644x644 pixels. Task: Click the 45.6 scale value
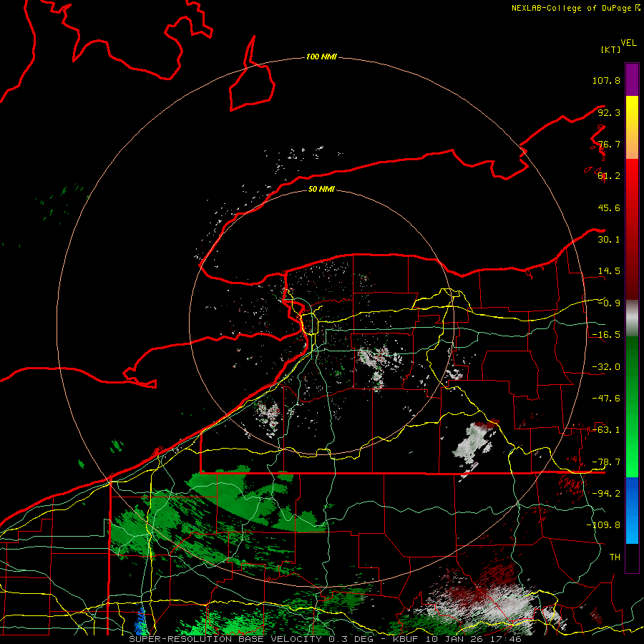[609, 208]
